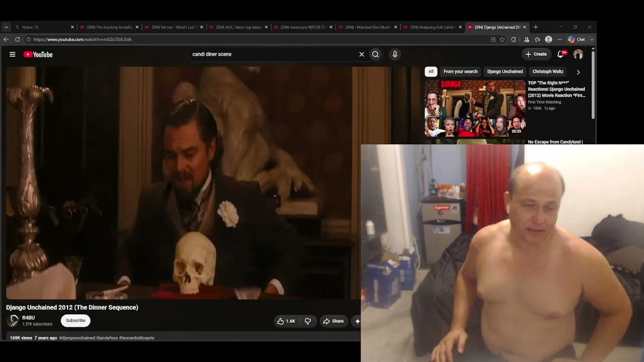644x362 pixels.
Task: Open the R4BU channel avatar
Action: coord(14,321)
